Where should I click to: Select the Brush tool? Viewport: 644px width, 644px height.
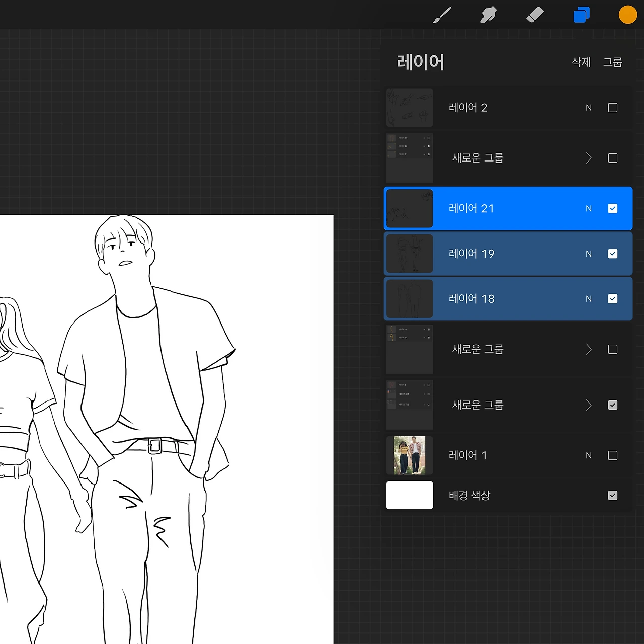[442, 15]
